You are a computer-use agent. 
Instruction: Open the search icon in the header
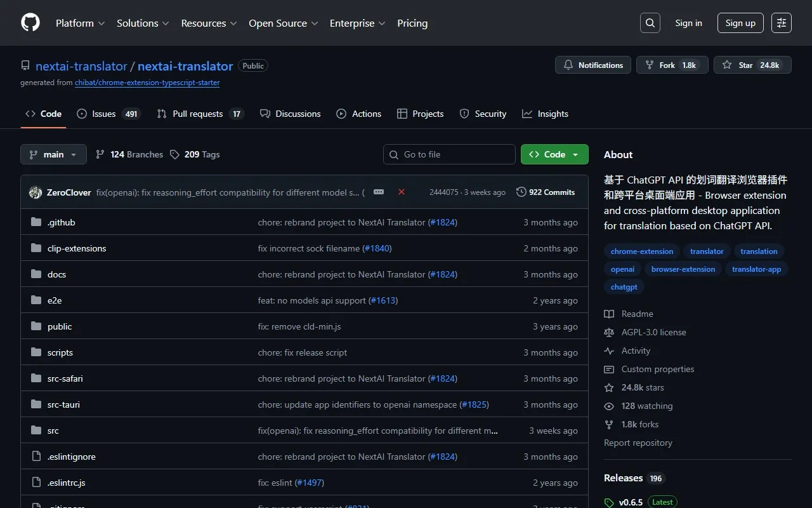pos(650,22)
